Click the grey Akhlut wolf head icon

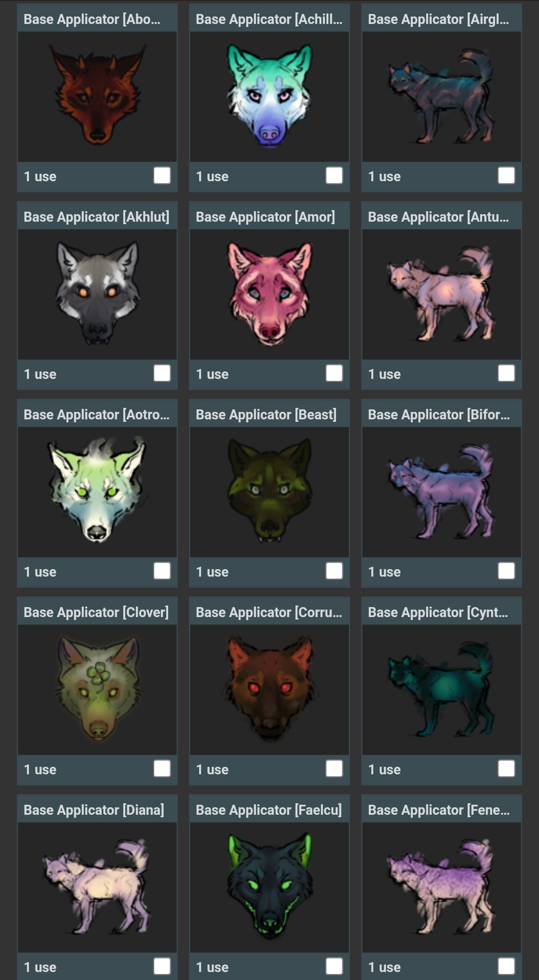(98, 293)
